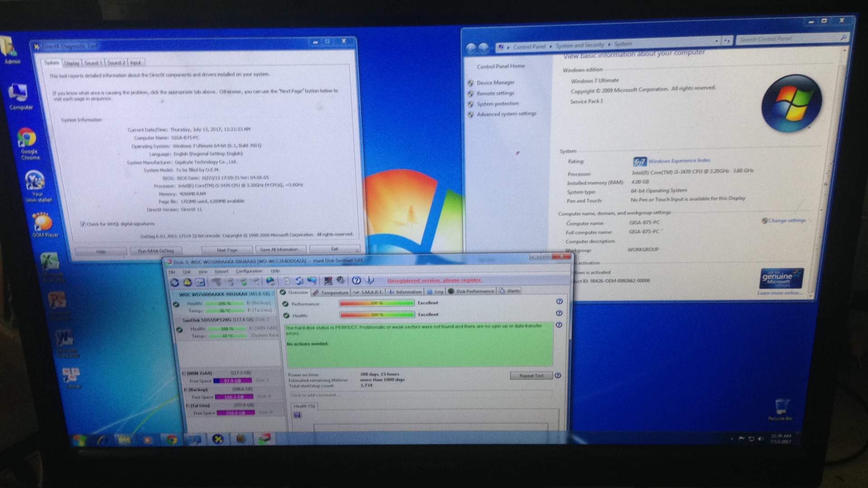Click Chrome icon in the taskbar
The image size is (868, 488).
coord(171,439)
